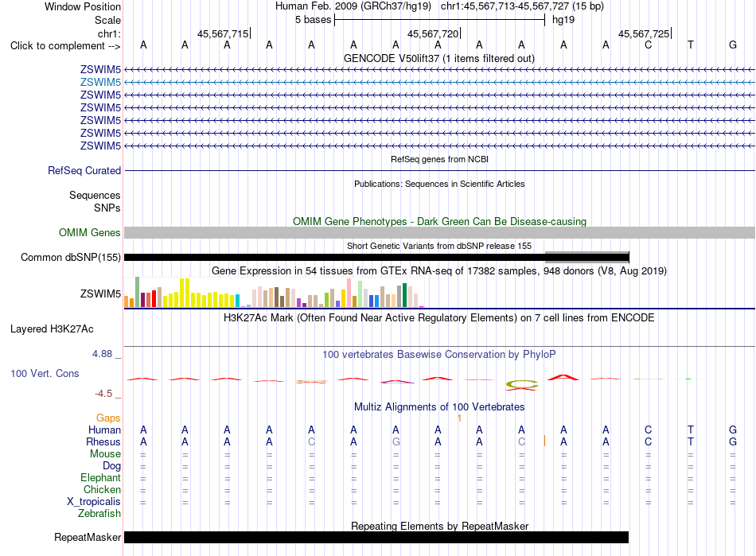Click the orange '1' gap count marker

(x=459, y=418)
